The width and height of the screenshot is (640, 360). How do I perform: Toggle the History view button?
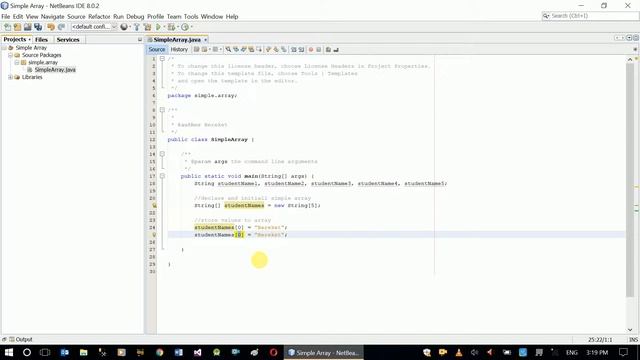[179, 49]
